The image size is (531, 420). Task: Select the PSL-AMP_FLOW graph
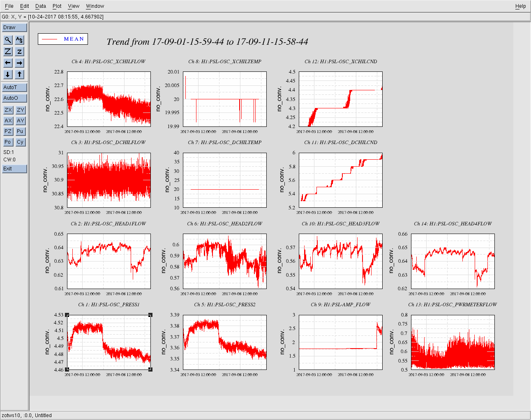click(340, 342)
